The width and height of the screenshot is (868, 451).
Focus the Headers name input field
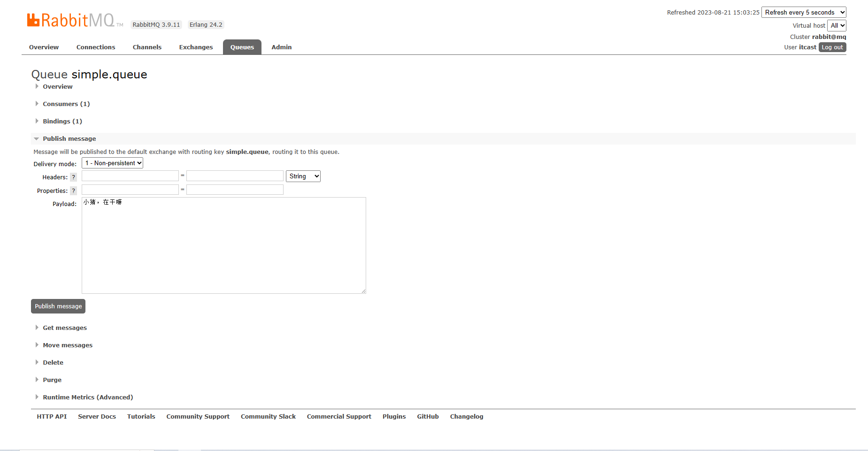(130, 176)
